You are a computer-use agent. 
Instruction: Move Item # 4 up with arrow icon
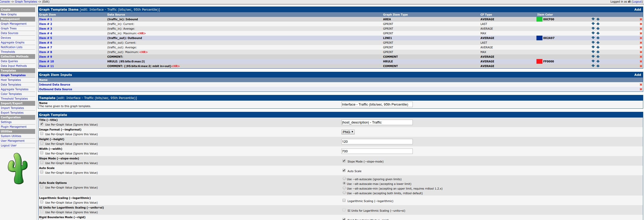(598, 33)
